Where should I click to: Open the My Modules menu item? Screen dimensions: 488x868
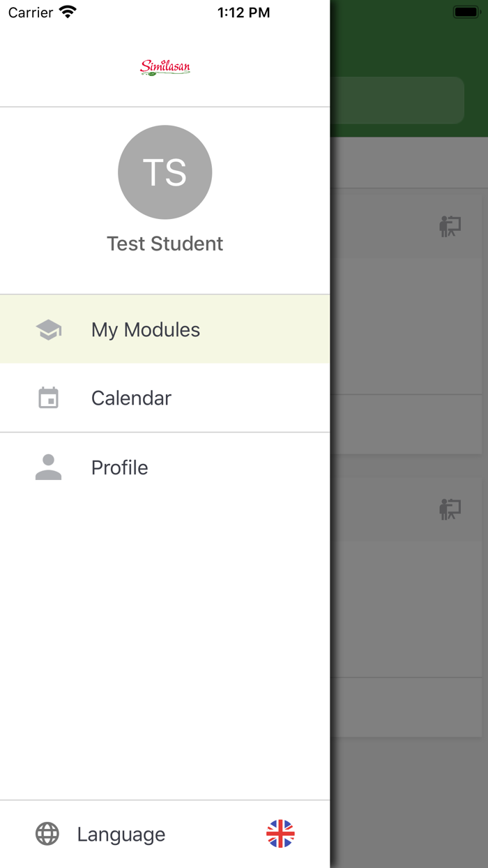coord(146,329)
